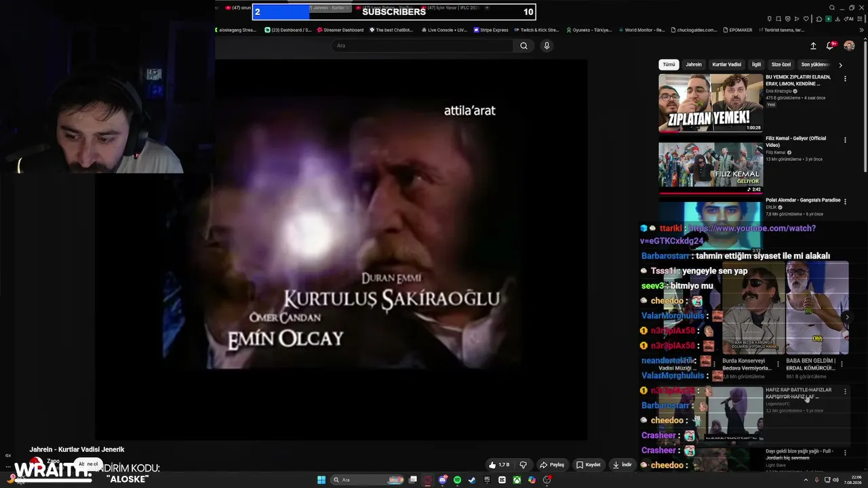The width and height of the screenshot is (868, 488).
Task: Open Steam from the taskbar
Action: [x=473, y=480]
